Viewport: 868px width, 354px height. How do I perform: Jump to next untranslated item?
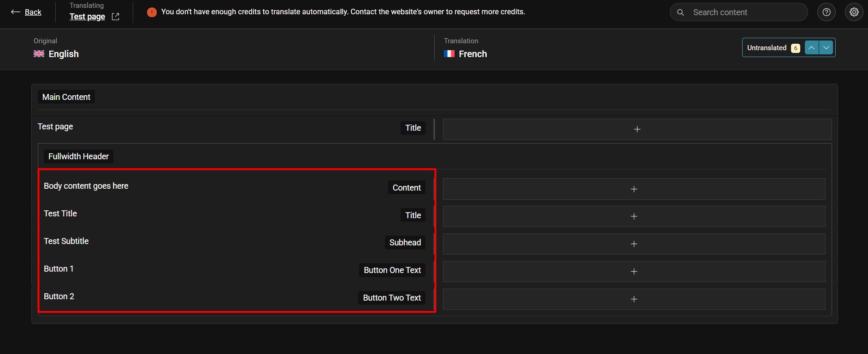(x=827, y=47)
